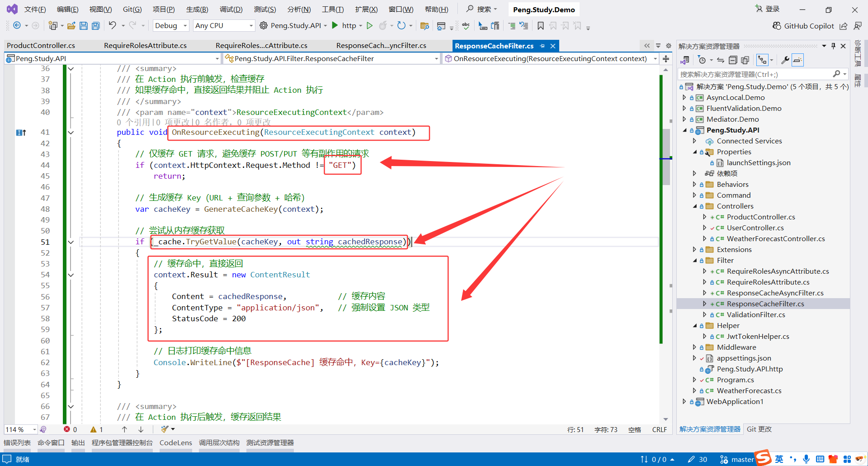Click the Open File folder icon
The height and width of the screenshot is (466, 868).
[x=71, y=26]
